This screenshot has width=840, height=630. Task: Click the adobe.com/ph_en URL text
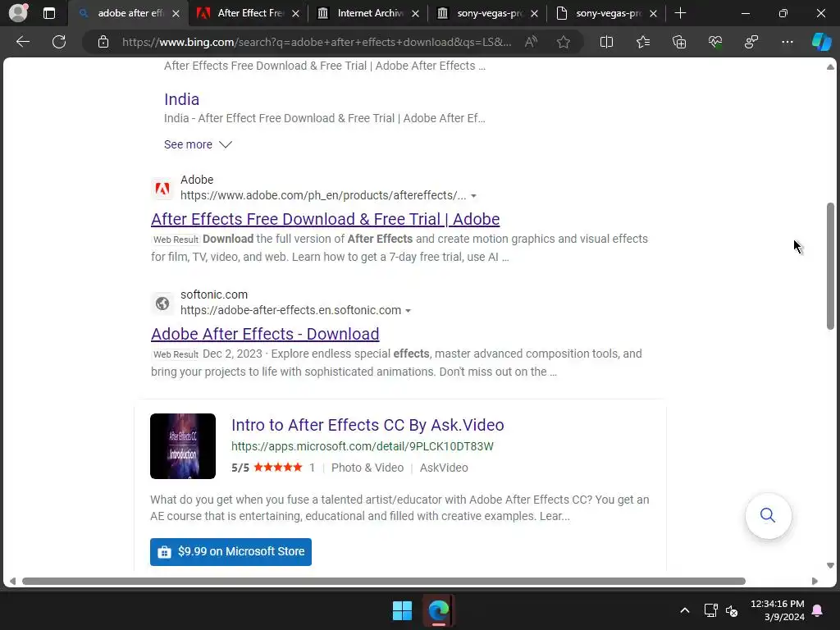click(323, 195)
